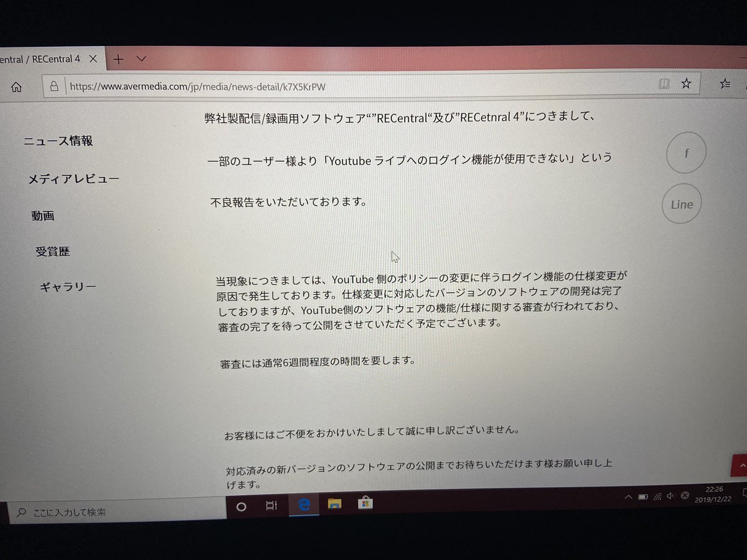
Task: Click the heading line 弊社製配信/録画用ソフトウェア
Action: tap(402, 118)
